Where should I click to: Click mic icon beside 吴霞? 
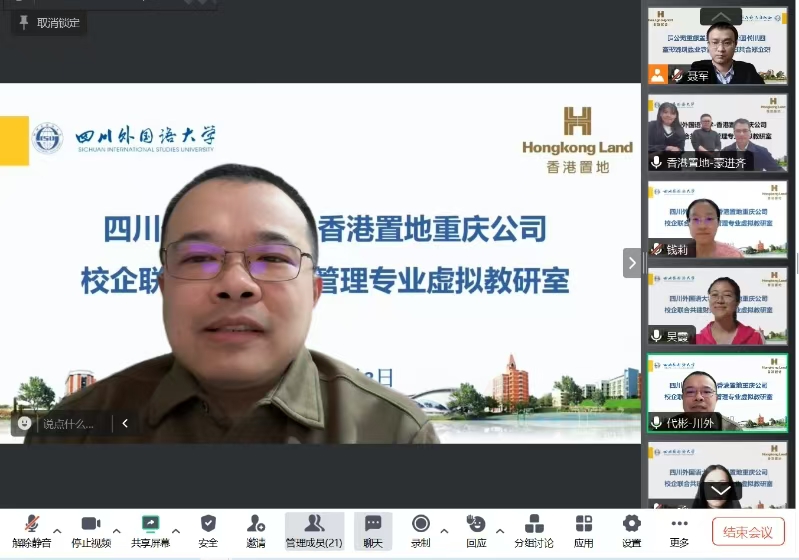point(656,336)
